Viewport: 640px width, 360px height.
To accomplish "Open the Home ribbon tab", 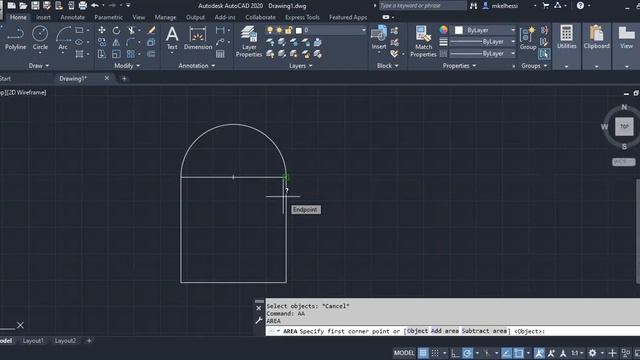I will coord(18,17).
